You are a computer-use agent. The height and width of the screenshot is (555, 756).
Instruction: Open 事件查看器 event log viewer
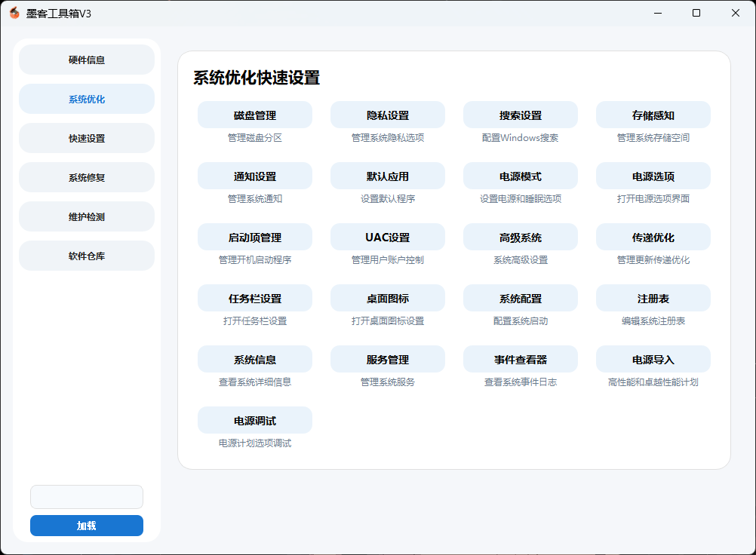tap(521, 360)
